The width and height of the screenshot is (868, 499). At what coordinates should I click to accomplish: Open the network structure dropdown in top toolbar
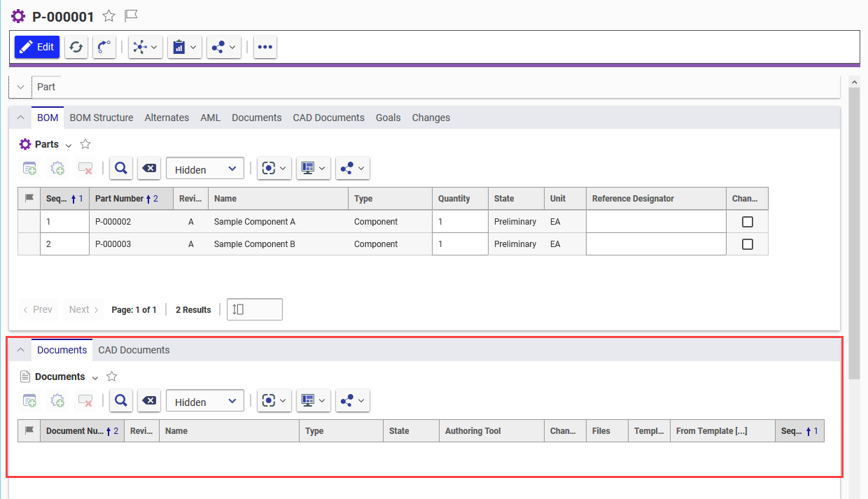(146, 47)
